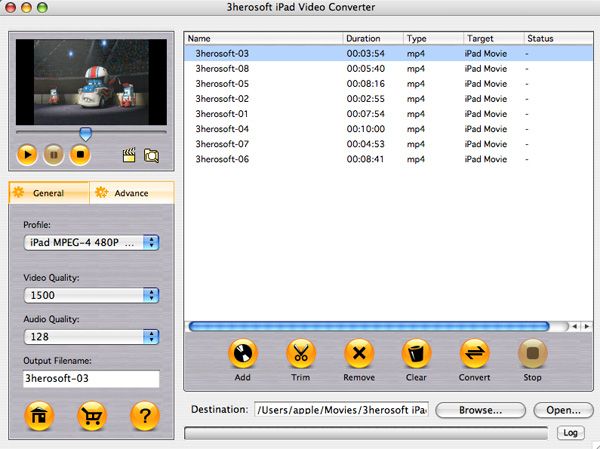
Task: Click the 00:07:54 duration cell
Action: 366,114
